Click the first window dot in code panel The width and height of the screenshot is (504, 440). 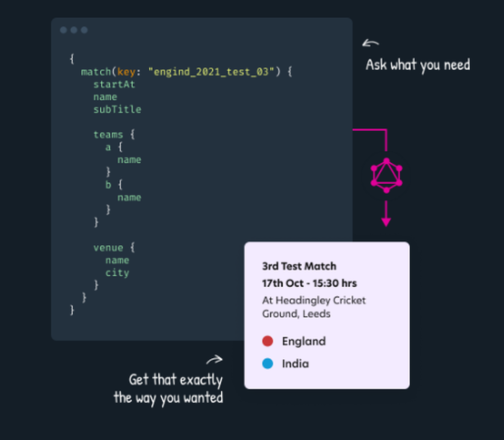coord(64,30)
